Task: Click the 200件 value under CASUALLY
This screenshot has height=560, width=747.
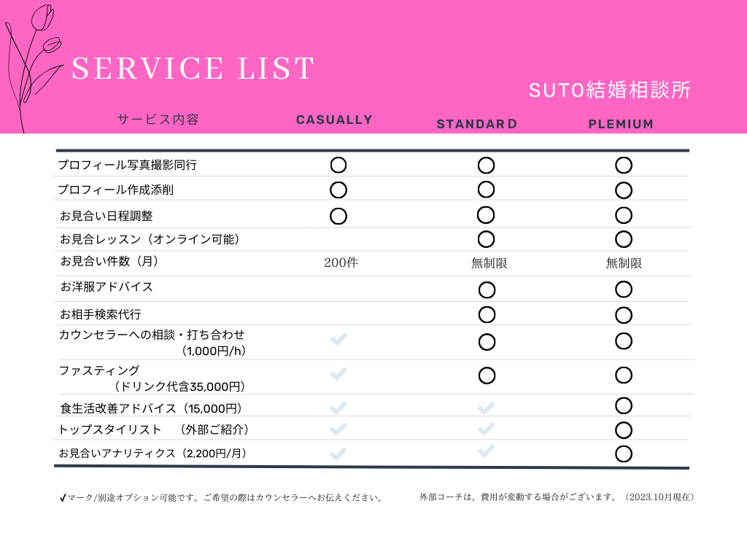Action: tap(341, 262)
